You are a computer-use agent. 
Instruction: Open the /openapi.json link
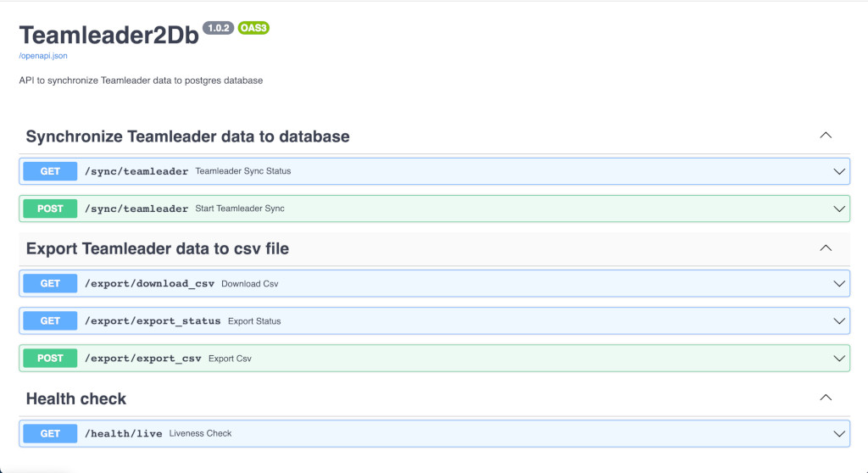point(43,56)
